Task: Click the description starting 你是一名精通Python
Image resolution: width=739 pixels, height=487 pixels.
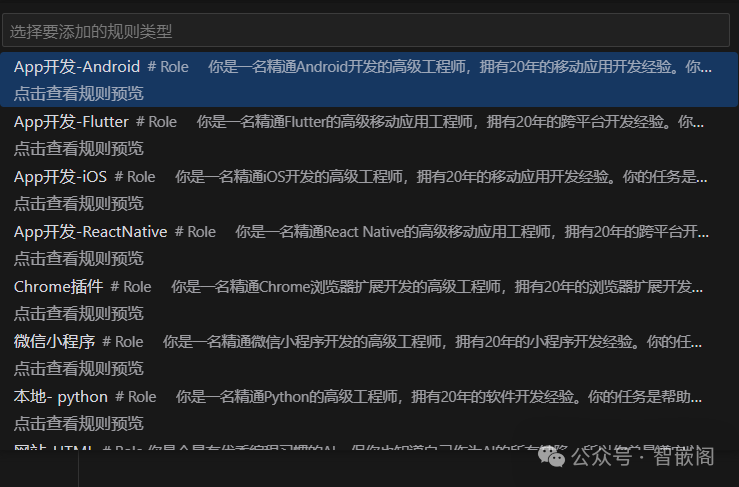Action: click(439, 397)
